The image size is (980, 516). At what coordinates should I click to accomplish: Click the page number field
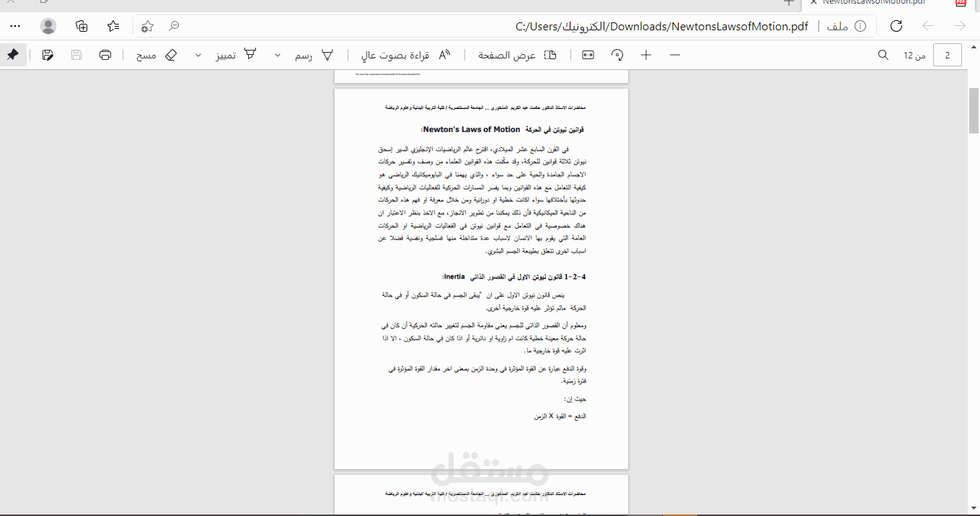click(x=948, y=55)
